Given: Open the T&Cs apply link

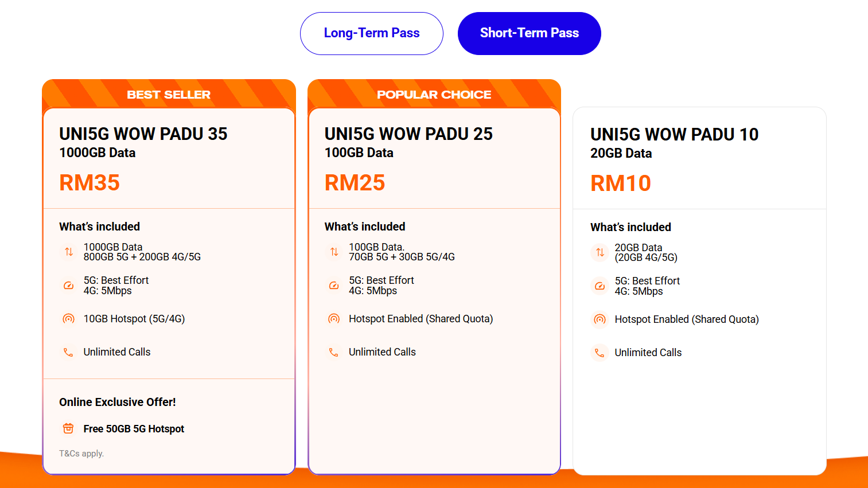Looking at the screenshot, I should [81, 454].
